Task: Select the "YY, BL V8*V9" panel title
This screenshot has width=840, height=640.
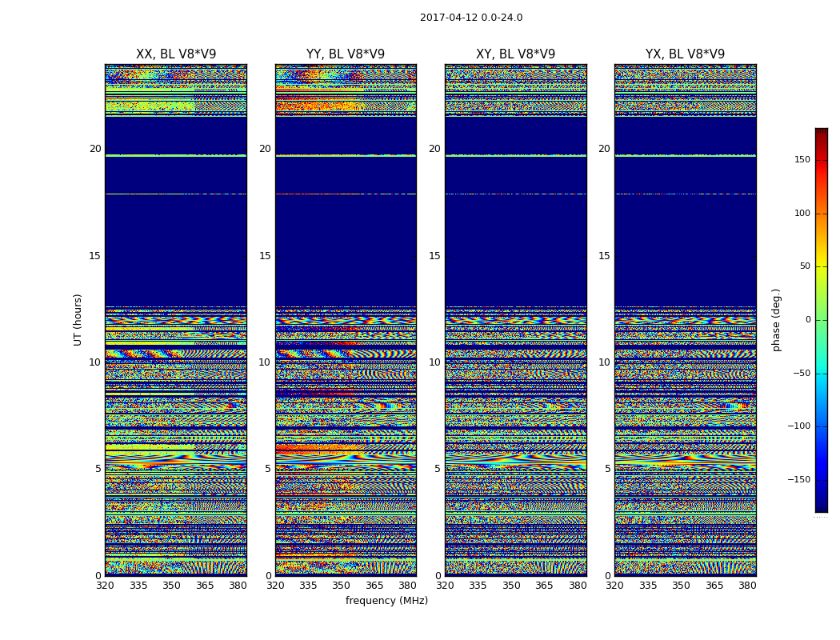Action: click(x=346, y=54)
